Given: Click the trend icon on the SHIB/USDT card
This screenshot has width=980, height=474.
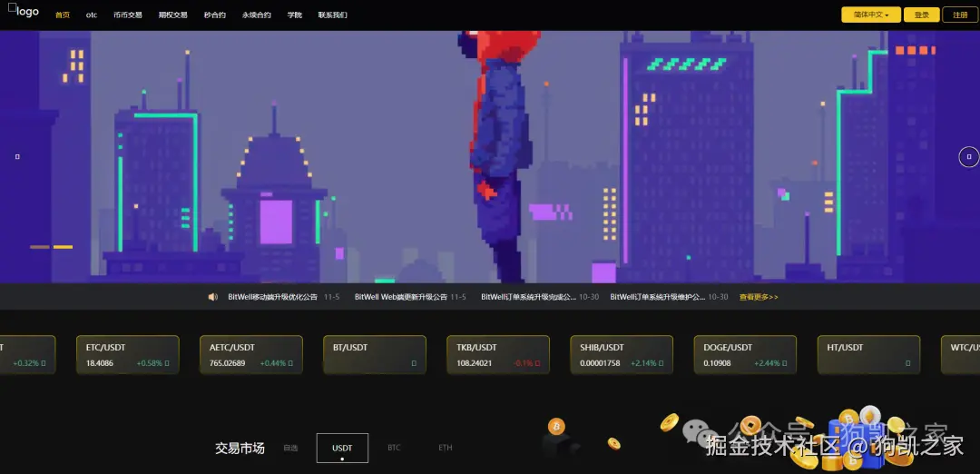Looking at the screenshot, I should click(x=661, y=363).
